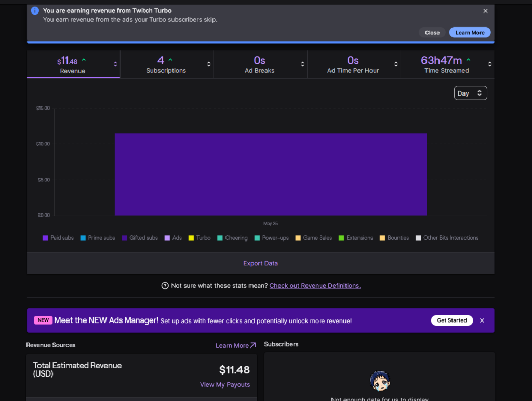Screen dimensions: 532x401
Task: Click the May 25 axis label
Action: coord(270,223)
